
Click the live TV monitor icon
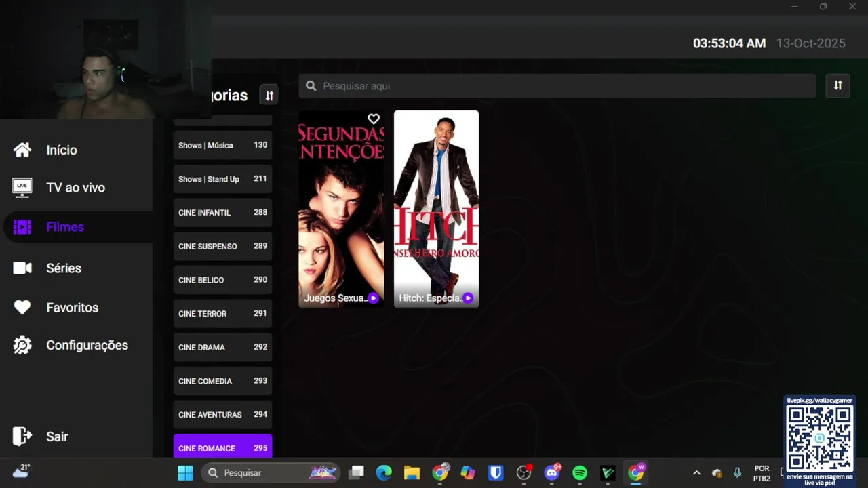tap(22, 188)
